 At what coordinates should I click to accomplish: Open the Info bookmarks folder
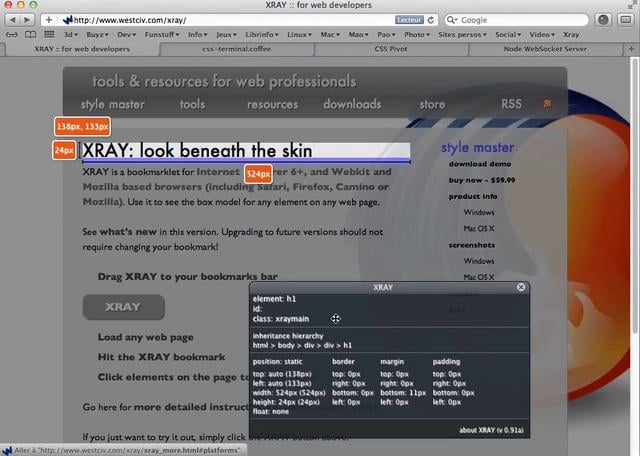pos(198,35)
